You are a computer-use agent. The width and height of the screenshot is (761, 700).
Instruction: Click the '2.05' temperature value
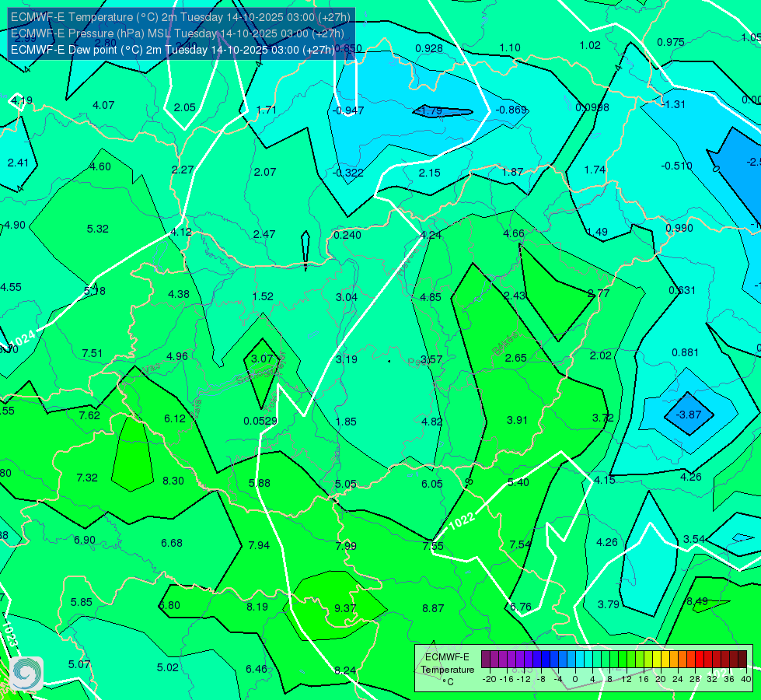[x=185, y=108]
